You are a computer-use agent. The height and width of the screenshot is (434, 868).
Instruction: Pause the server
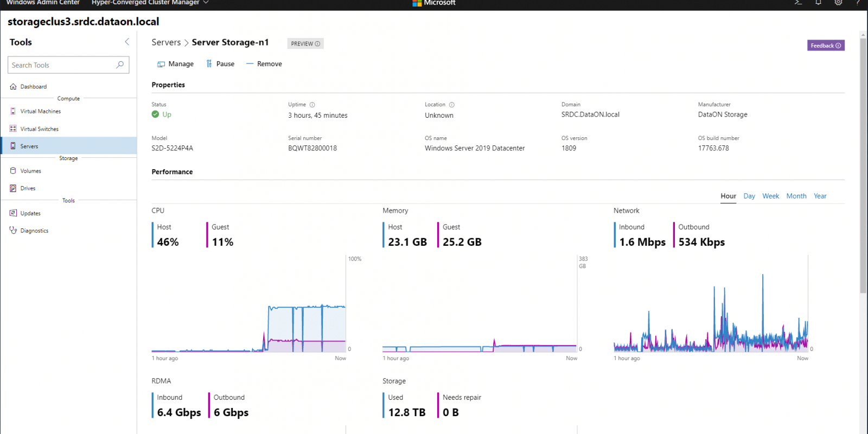coord(220,64)
